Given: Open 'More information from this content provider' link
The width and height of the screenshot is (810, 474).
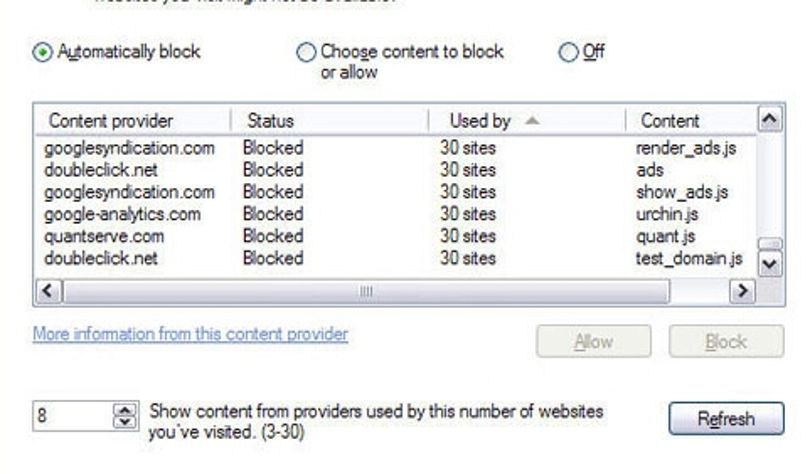Looking at the screenshot, I should click(x=190, y=334).
